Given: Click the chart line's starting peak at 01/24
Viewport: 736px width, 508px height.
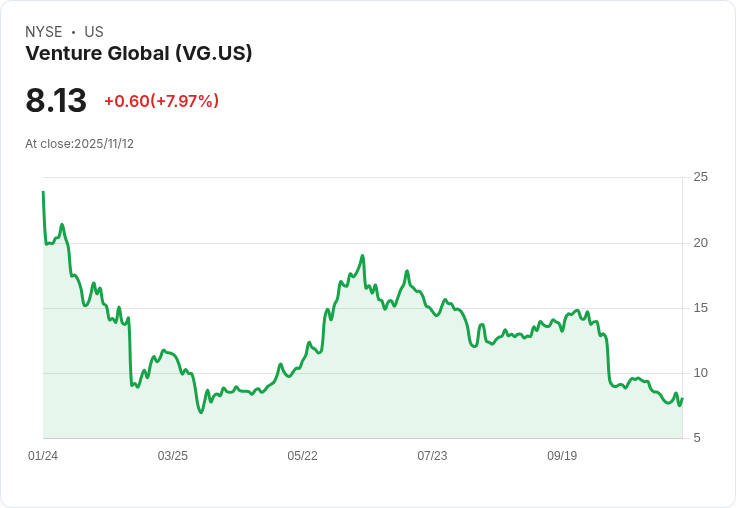Looking at the screenshot, I should 43,192.
